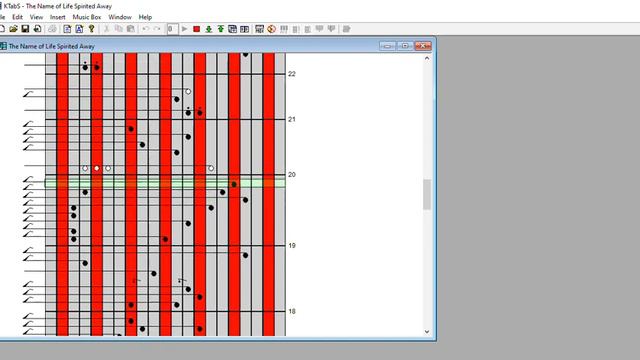Viewport: 640px width, 360px height.
Task: Click measure number 22 label
Action: click(291, 74)
